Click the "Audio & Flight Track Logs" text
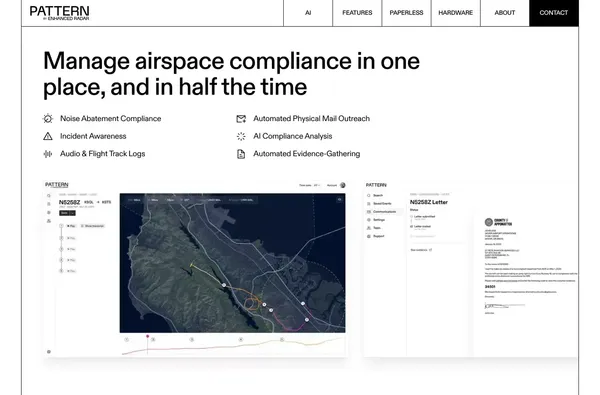 pos(103,154)
